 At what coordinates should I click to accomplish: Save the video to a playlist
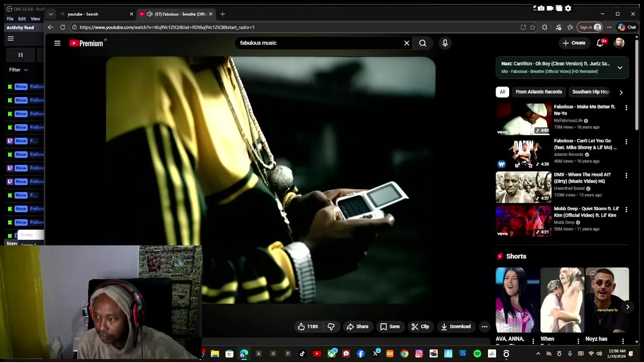(390, 327)
